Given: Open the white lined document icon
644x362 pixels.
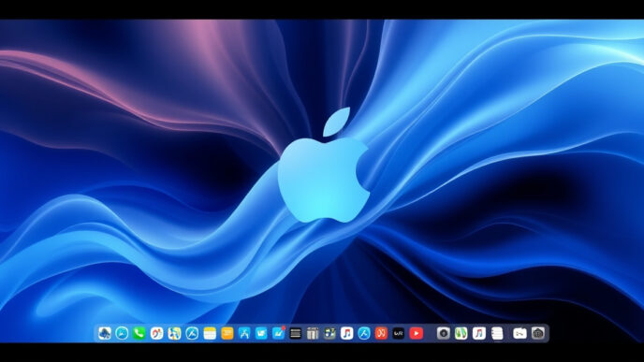Looking at the screenshot, I should (x=497, y=333).
